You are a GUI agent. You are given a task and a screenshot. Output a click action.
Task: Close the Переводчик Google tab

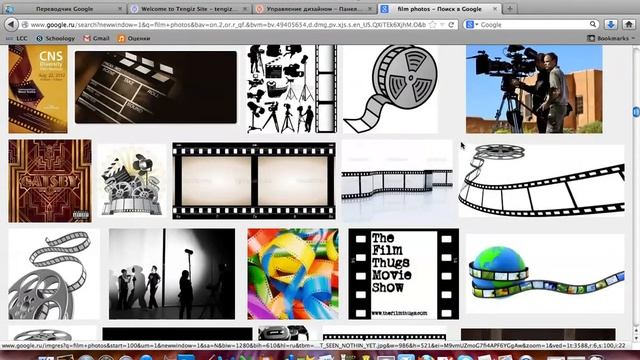(x=120, y=9)
